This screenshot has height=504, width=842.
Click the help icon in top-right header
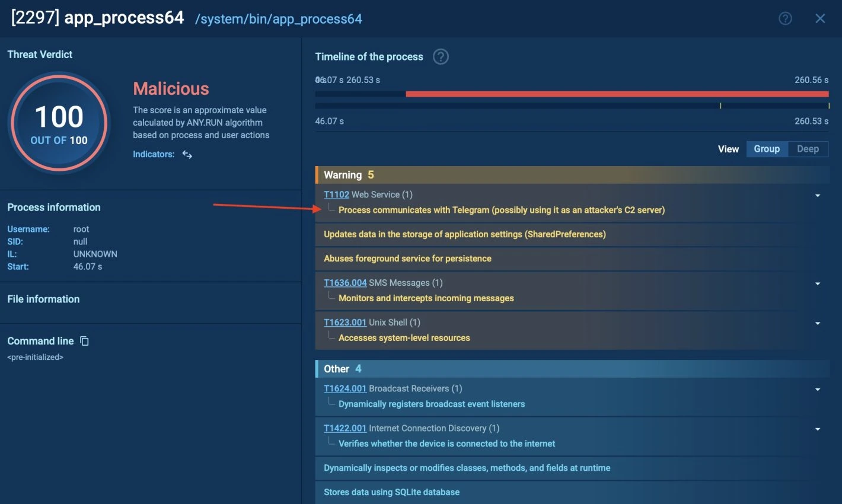tap(785, 18)
